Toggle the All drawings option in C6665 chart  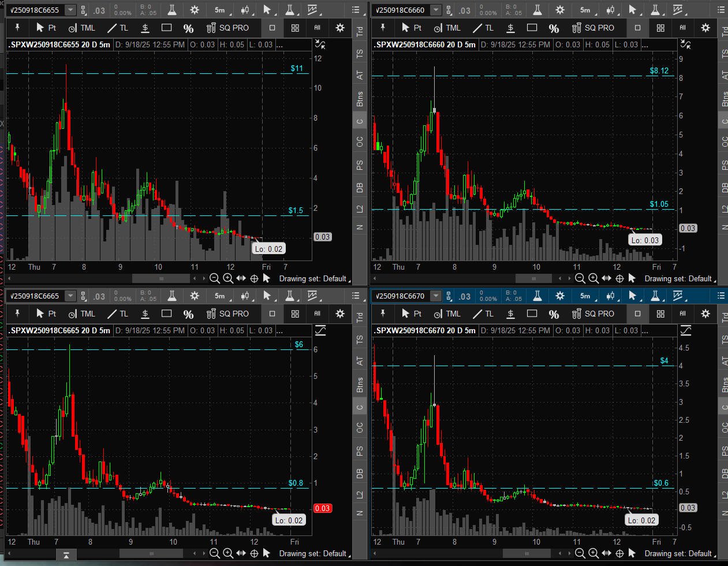click(318, 314)
